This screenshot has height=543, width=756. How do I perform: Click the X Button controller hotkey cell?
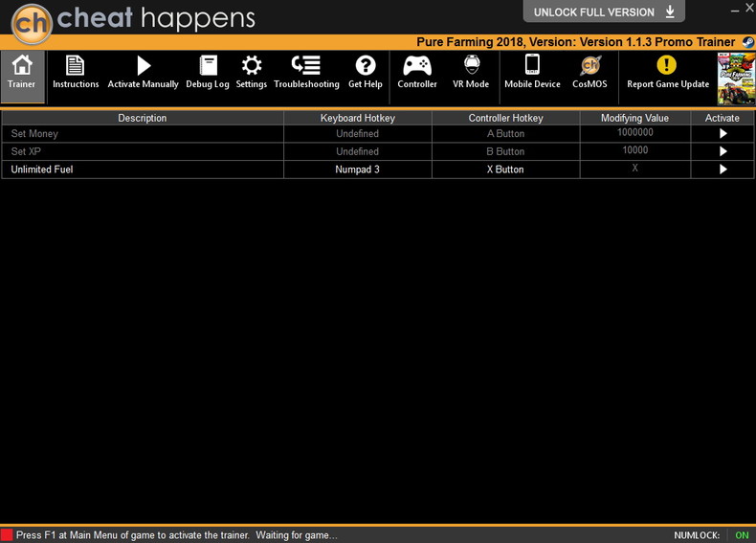[505, 170]
